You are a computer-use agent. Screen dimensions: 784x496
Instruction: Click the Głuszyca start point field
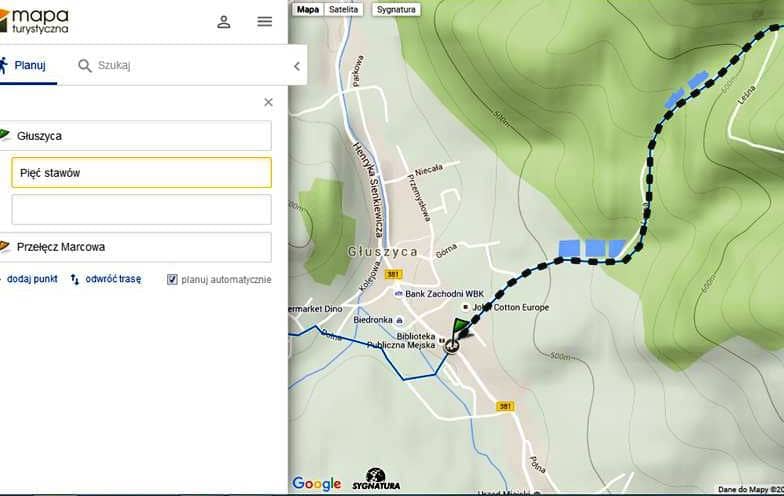pyautogui.click(x=140, y=136)
